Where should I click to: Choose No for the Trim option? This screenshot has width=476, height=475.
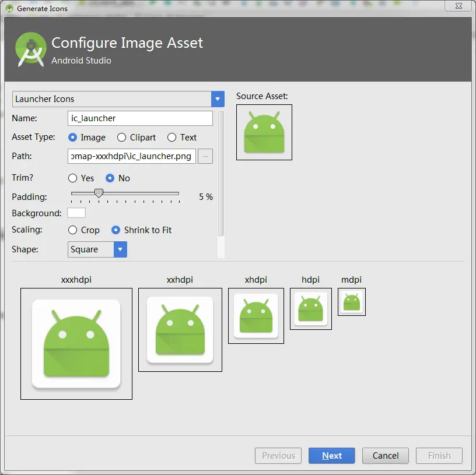point(110,178)
